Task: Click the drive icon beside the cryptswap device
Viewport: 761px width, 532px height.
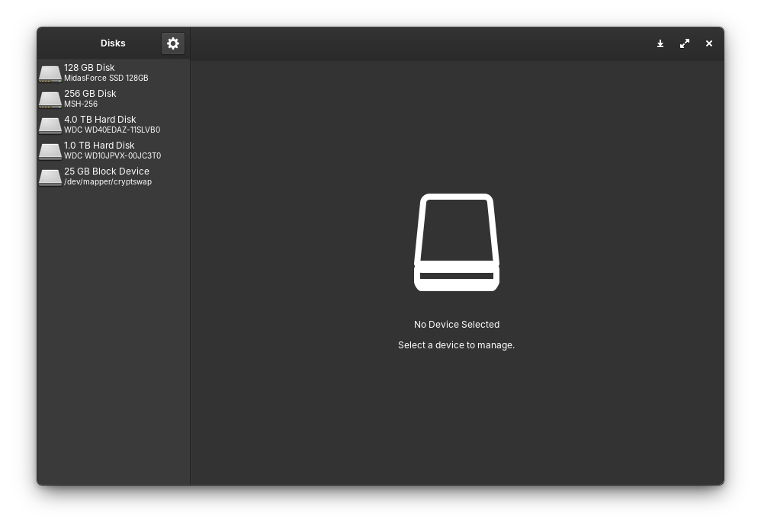Action: pyautogui.click(x=50, y=176)
